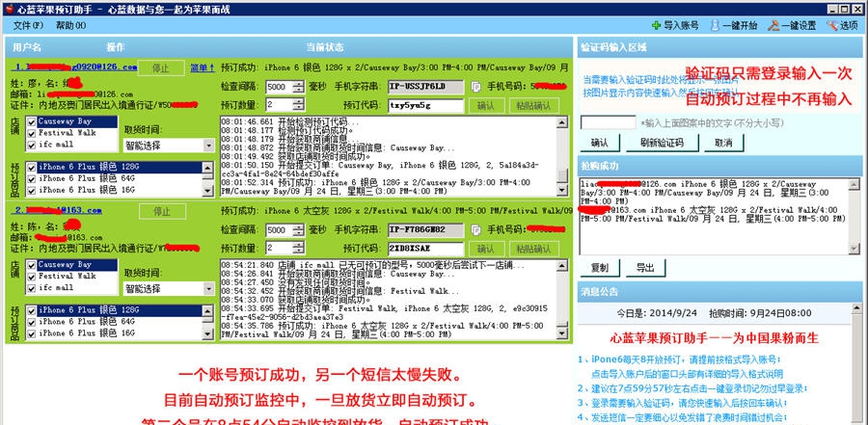Toggle ifc mall checkbox for account 2
Image resolution: width=868 pixels, height=425 pixels.
coord(32,288)
